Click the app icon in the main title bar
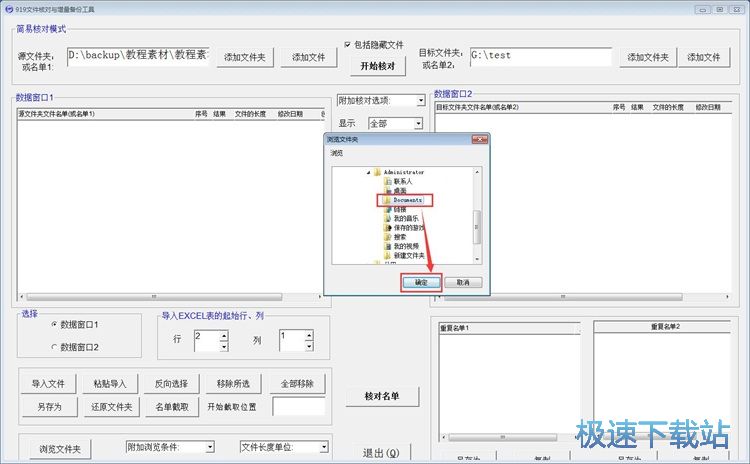The height and width of the screenshot is (464, 750). (x=9, y=9)
